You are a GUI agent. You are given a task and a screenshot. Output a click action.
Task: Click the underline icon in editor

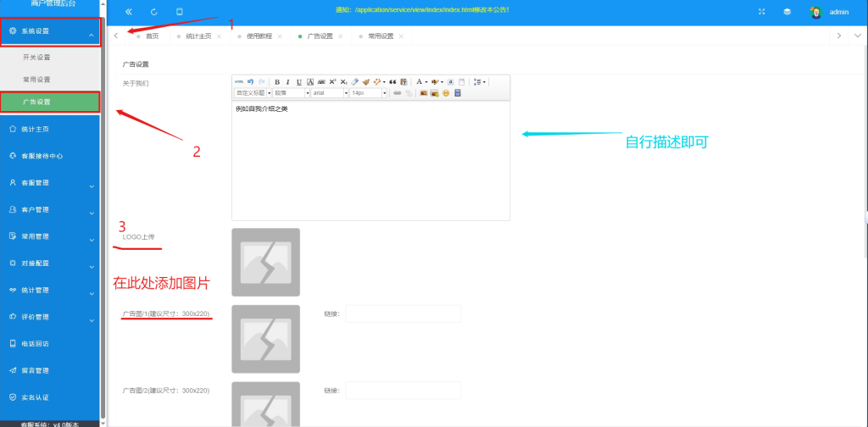pos(299,81)
